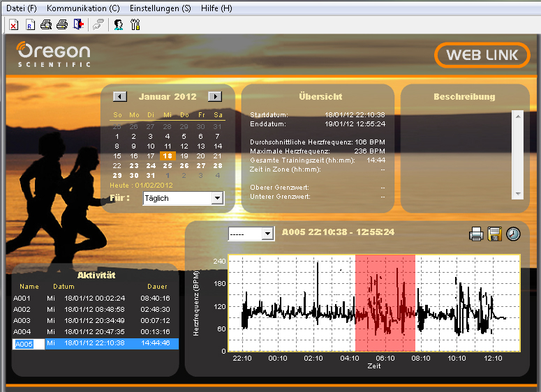Screen dimensions: 541x392
Task: Go to the next month
Action: point(215,96)
